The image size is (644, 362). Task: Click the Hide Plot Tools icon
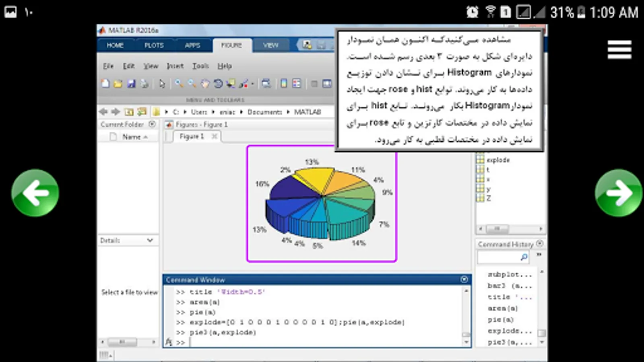[314, 84]
